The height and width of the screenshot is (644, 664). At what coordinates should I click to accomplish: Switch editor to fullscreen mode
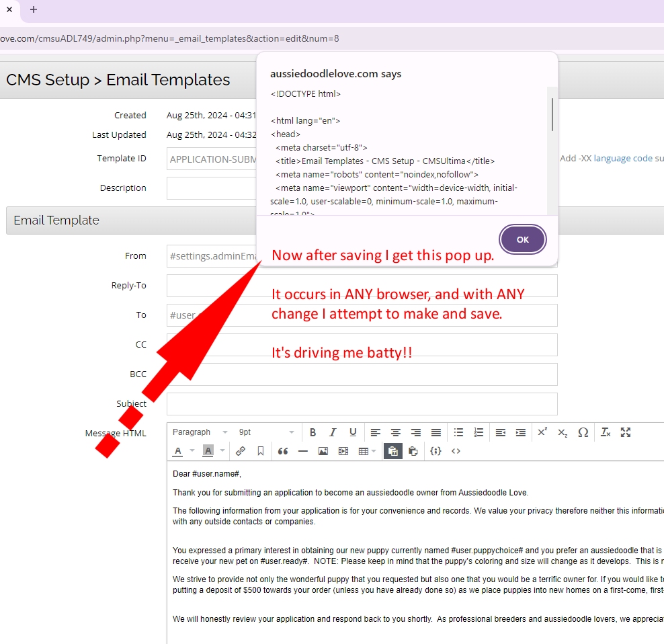(x=625, y=432)
